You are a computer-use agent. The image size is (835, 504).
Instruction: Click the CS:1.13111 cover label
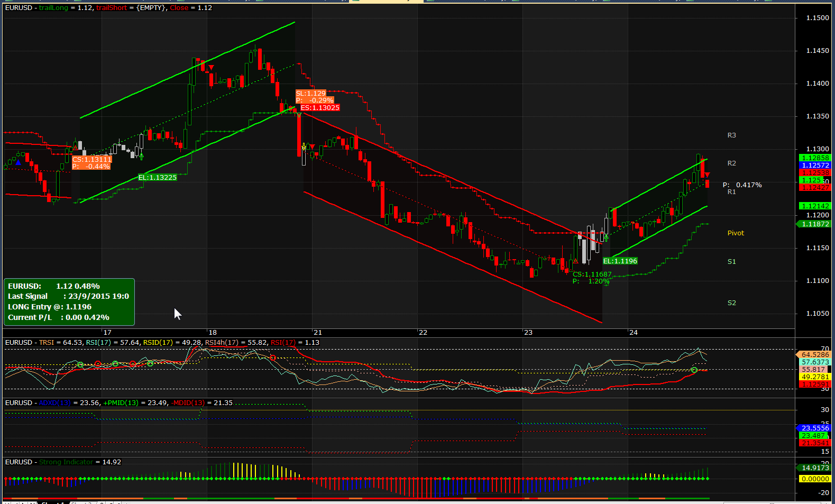[92, 159]
